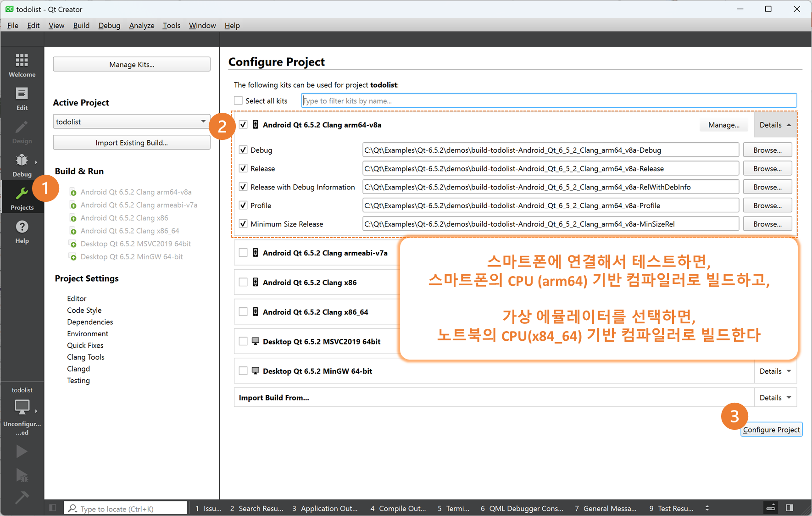Click Browse for Minimum Size Release path

point(768,224)
